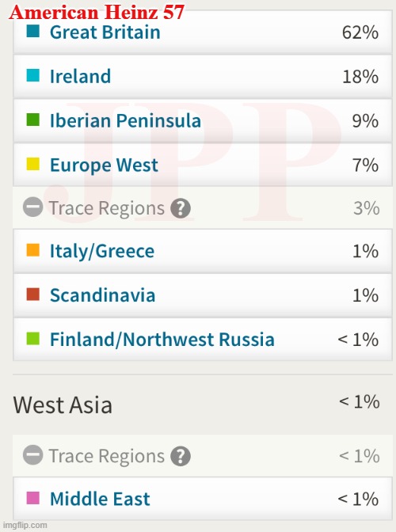Open the Ireland region link
The image size is (396, 532).
(81, 76)
